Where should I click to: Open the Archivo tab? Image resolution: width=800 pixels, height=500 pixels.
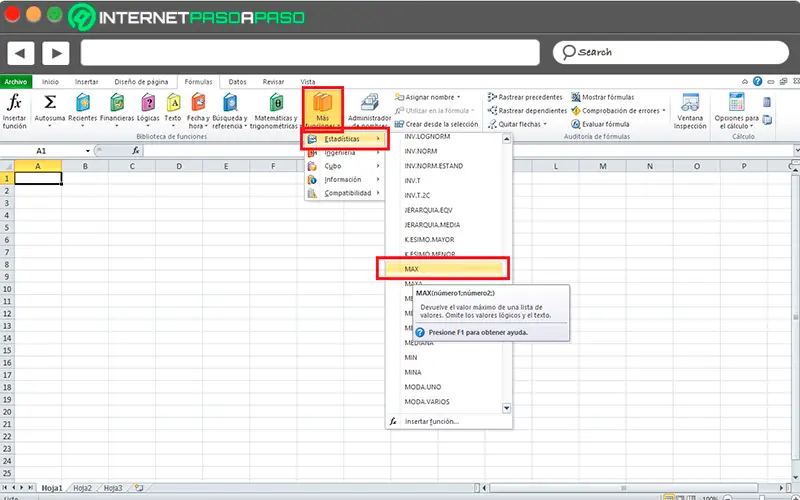coord(16,82)
